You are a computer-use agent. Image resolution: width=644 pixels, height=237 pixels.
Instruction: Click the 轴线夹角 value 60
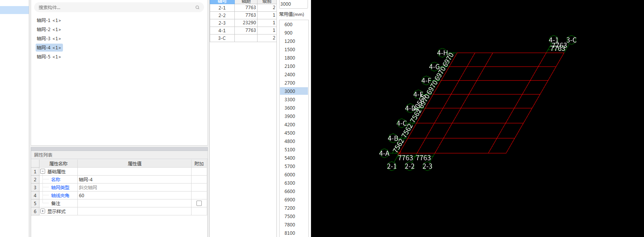point(134,195)
